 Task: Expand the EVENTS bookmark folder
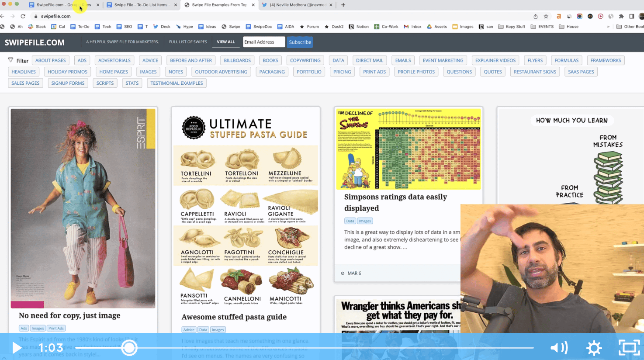coord(542,27)
